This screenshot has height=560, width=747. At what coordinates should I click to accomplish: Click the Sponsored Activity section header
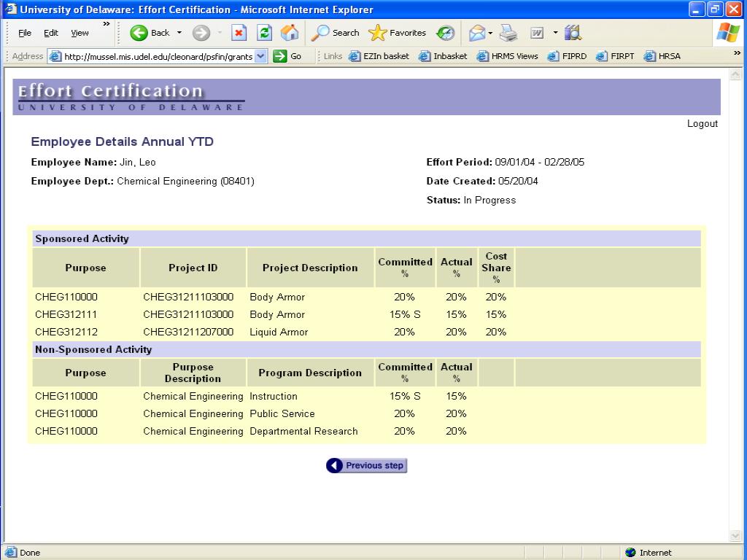click(366, 238)
